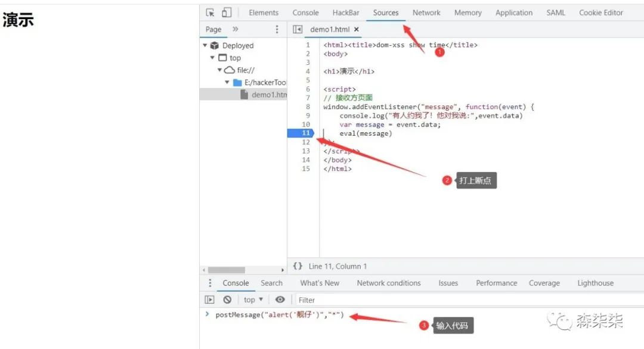Create a live expression eye icon
644x349 pixels.
point(280,300)
